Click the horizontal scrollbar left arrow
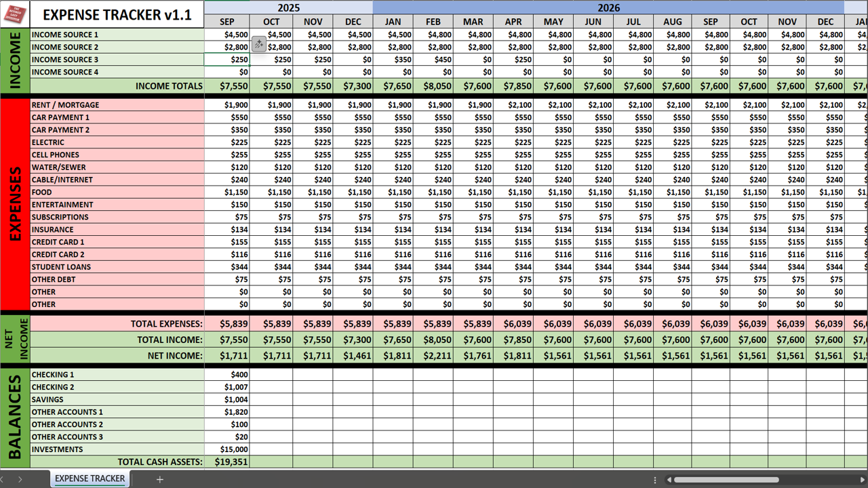The height and width of the screenshot is (488, 868). (669, 480)
